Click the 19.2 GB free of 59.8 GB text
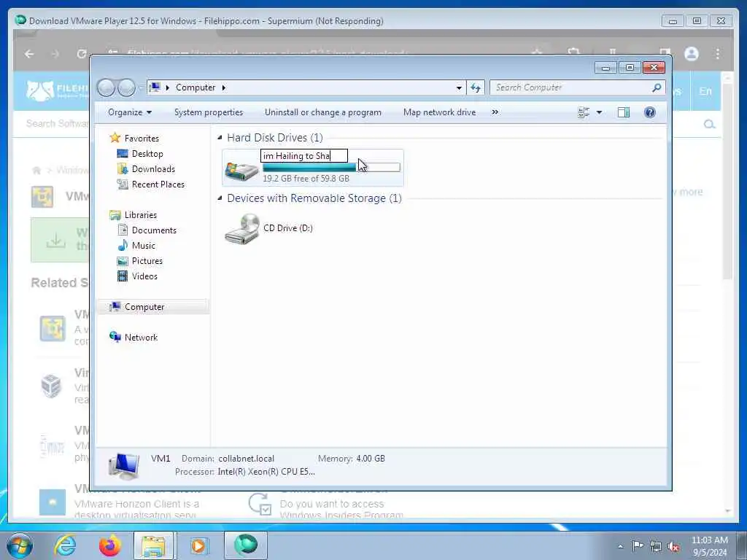 click(x=306, y=179)
